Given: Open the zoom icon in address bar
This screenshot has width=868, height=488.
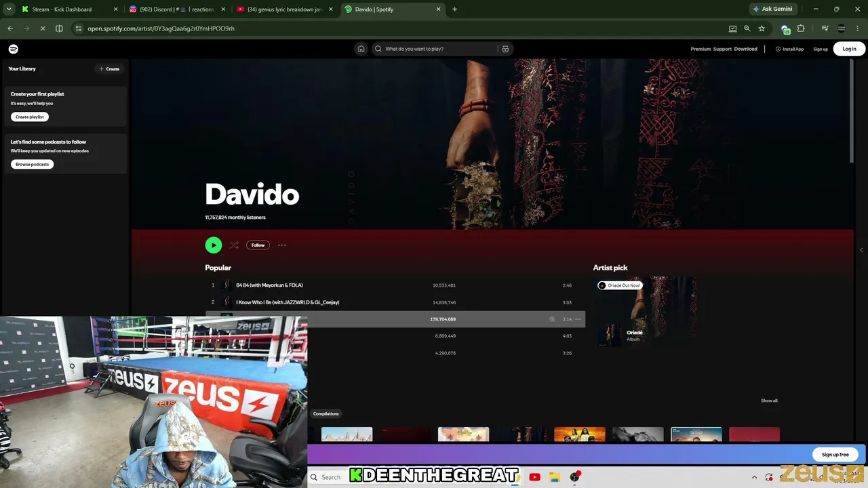Looking at the screenshot, I should coord(747,28).
